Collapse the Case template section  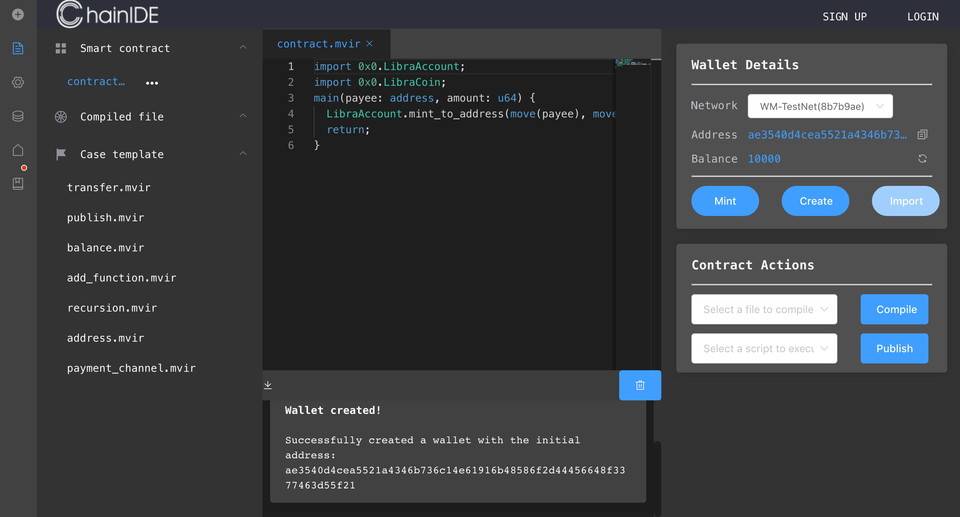tap(243, 154)
